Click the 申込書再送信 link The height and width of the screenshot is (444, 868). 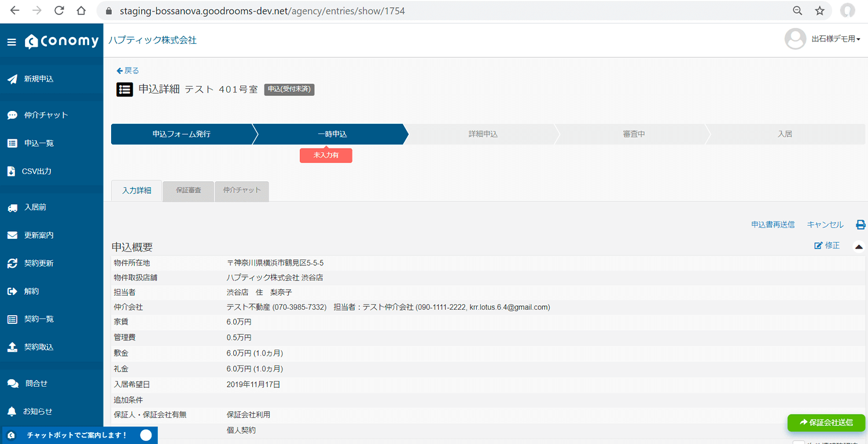pyautogui.click(x=773, y=225)
